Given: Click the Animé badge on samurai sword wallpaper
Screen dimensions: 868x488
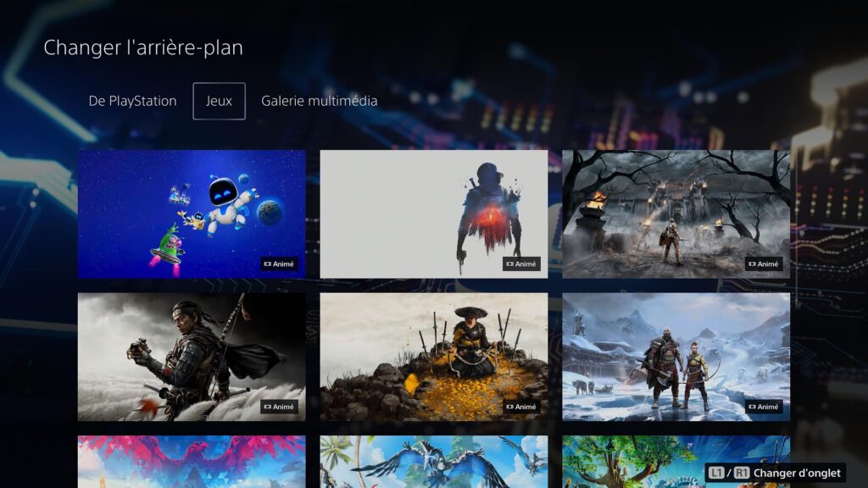Looking at the screenshot, I should pos(279,407).
